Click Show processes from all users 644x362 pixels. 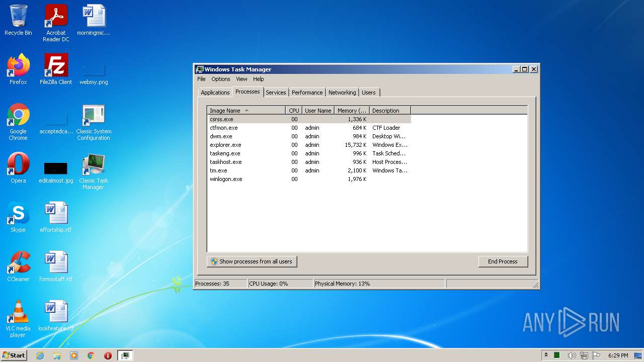(x=252, y=261)
